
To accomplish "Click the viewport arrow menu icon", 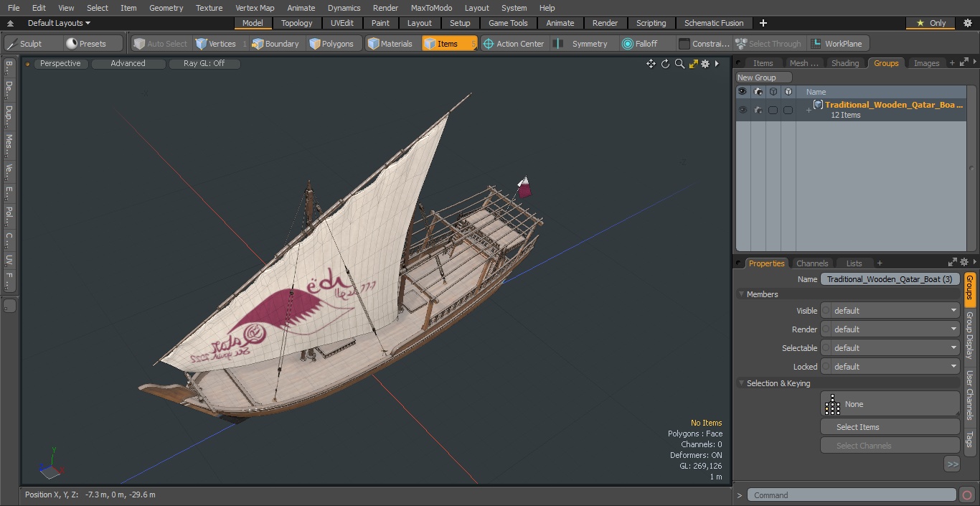I will [x=717, y=64].
